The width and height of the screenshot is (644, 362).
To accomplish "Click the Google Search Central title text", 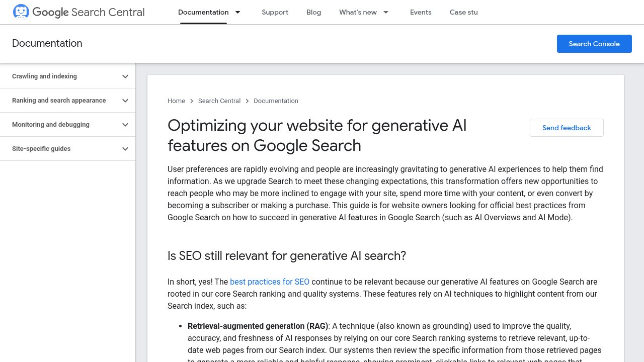I will tap(89, 12).
